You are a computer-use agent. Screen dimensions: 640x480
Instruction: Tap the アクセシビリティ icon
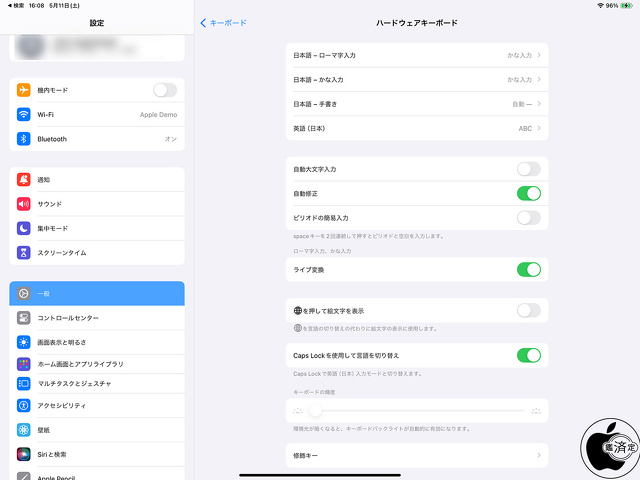24,406
